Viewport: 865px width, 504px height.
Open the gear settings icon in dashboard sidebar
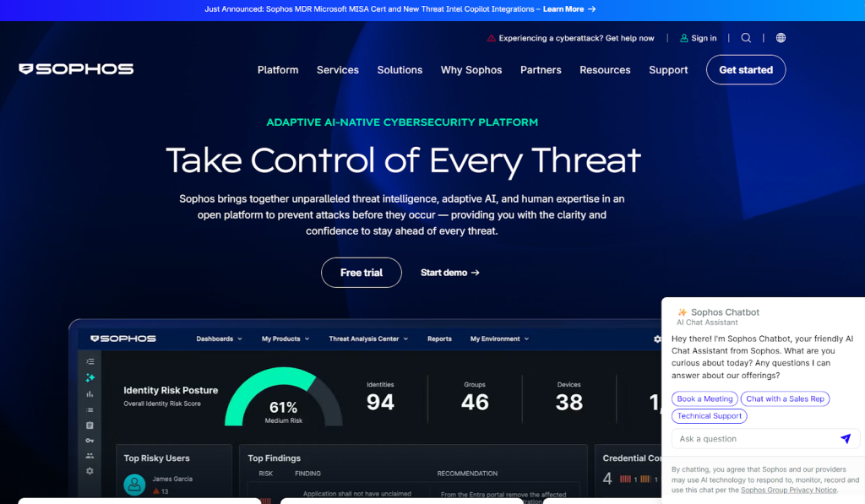click(x=90, y=471)
